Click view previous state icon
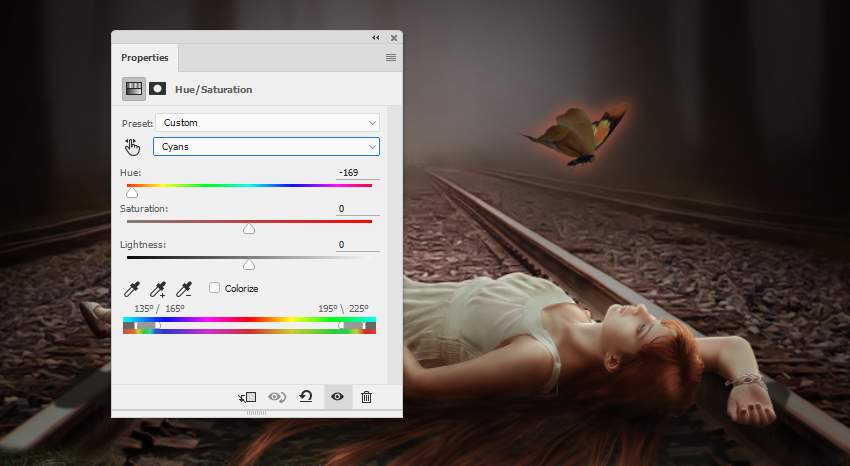 pos(277,397)
